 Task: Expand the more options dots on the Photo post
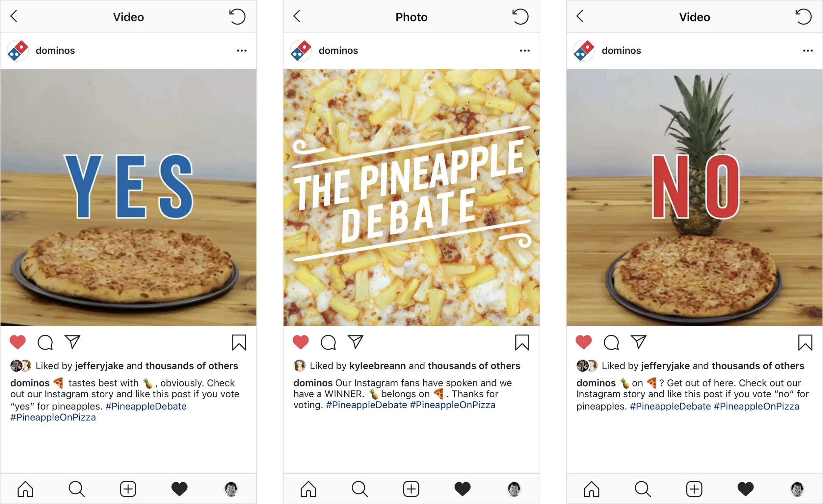[525, 51]
